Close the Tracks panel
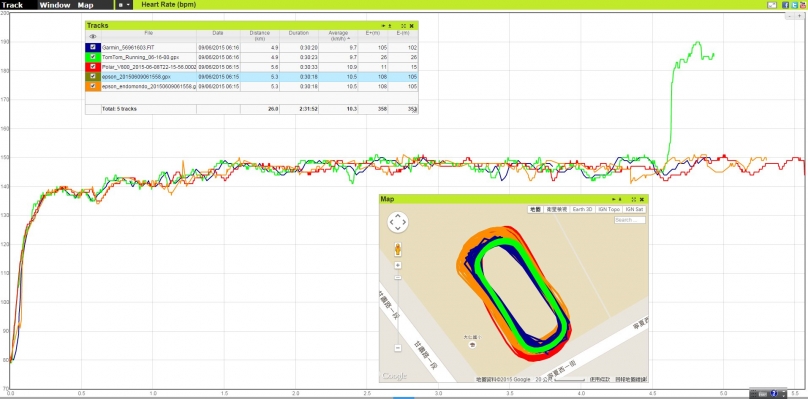This screenshot has height=399, width=808. point(411,25)
